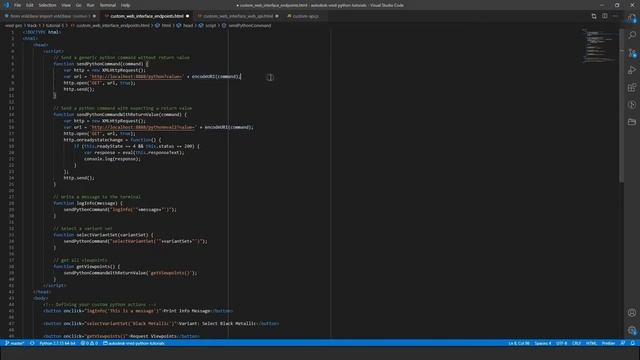Click the line with function getViewpoints()
Image resolution: width=640 pixels, height=360 pixels.
tap(87, 267)
